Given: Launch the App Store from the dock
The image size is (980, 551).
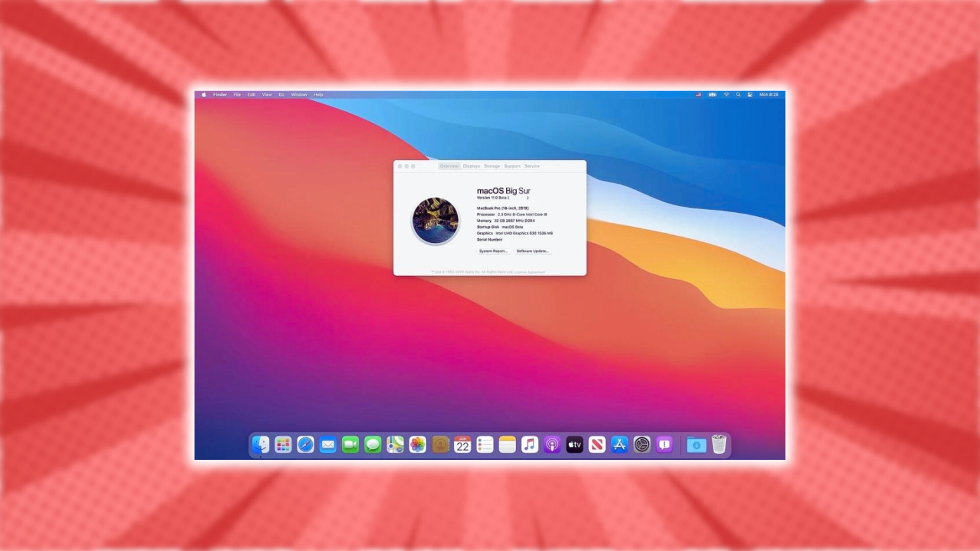Looking at the screenshot, I should click(620, 445).
